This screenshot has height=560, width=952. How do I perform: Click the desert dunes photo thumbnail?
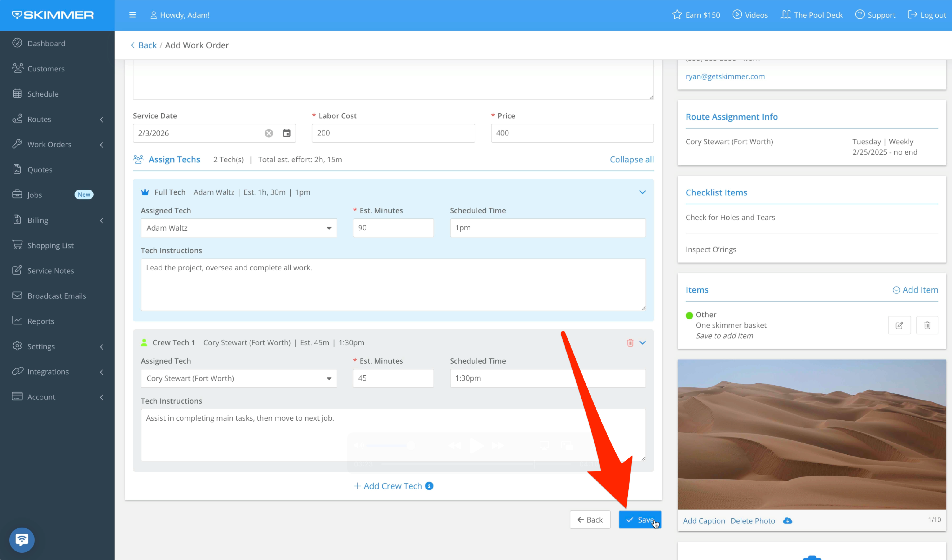[811, 434]
